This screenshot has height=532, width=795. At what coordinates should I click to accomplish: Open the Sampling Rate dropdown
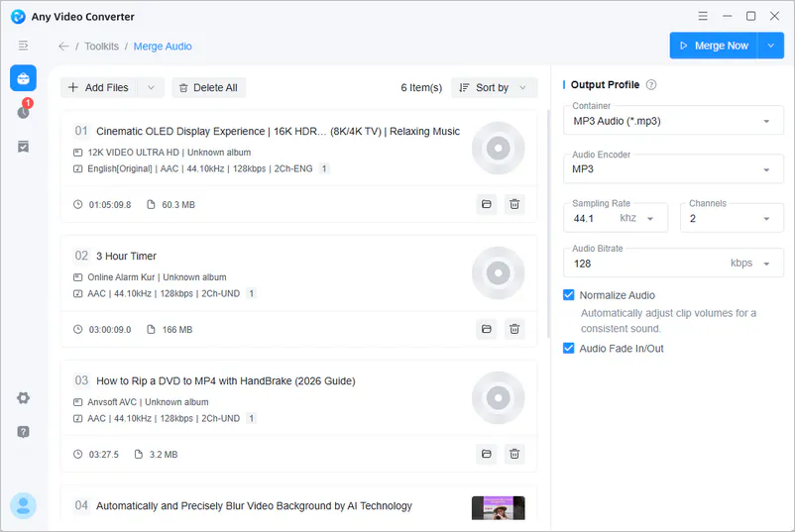(x=616, y=218)
